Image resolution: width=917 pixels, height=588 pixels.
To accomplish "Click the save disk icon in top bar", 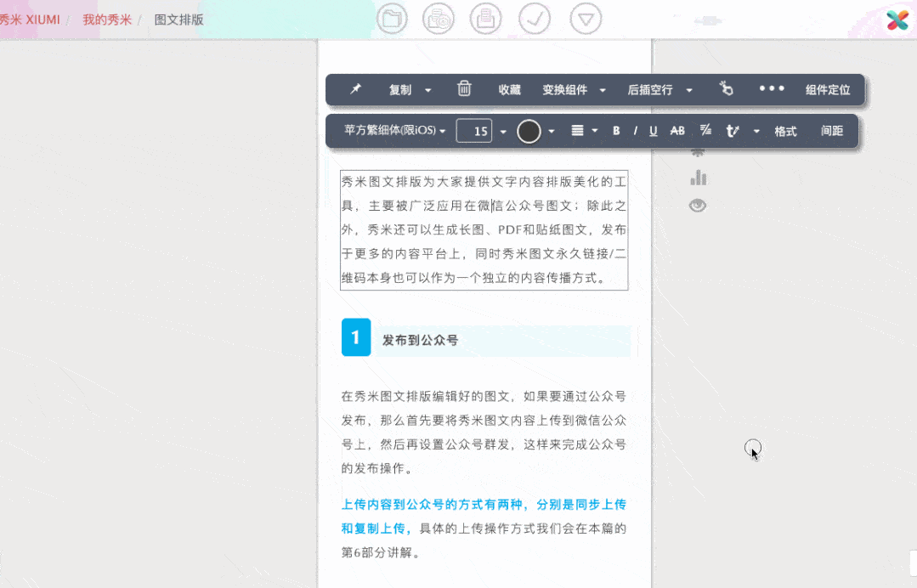I will coord(485,19).
